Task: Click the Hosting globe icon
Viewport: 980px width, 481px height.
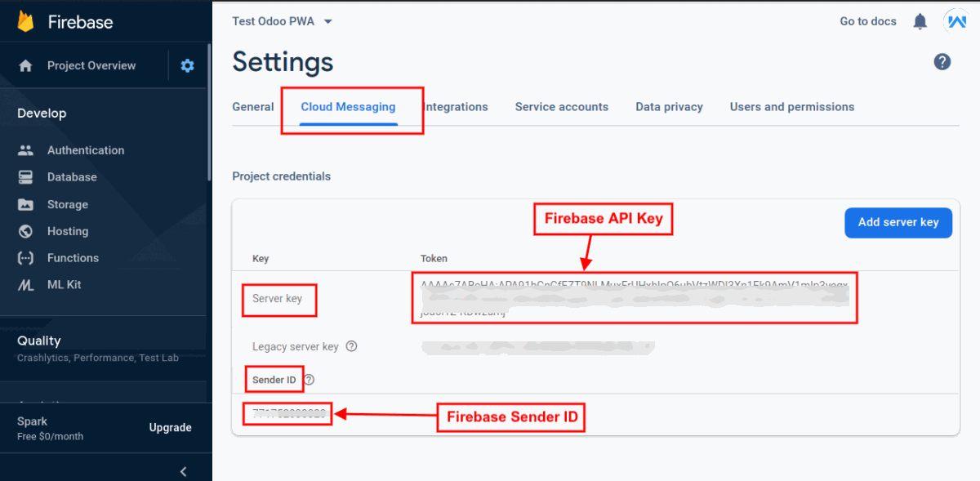Action: tap(25, 231)
